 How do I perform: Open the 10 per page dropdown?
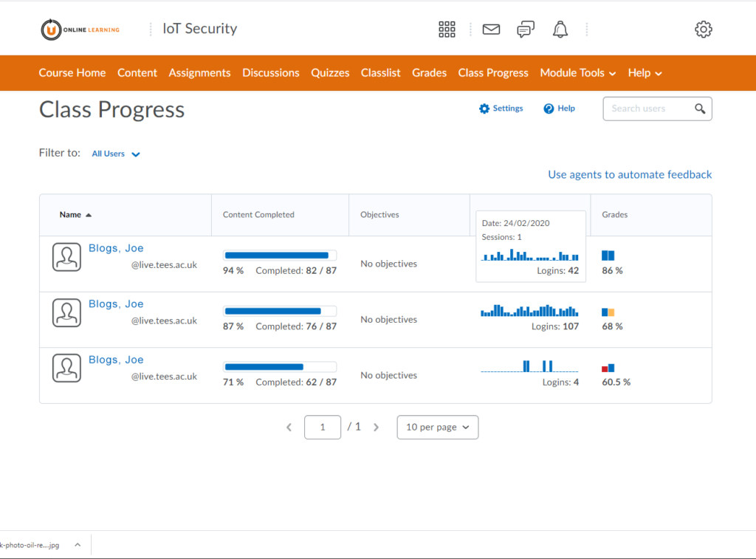tap(437, 427)
